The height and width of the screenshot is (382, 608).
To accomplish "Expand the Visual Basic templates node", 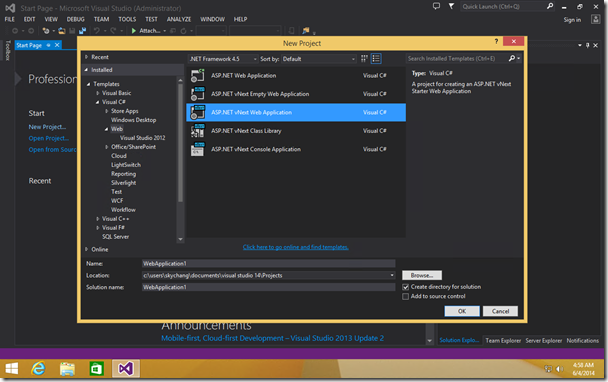I will (x=98, y=93).
